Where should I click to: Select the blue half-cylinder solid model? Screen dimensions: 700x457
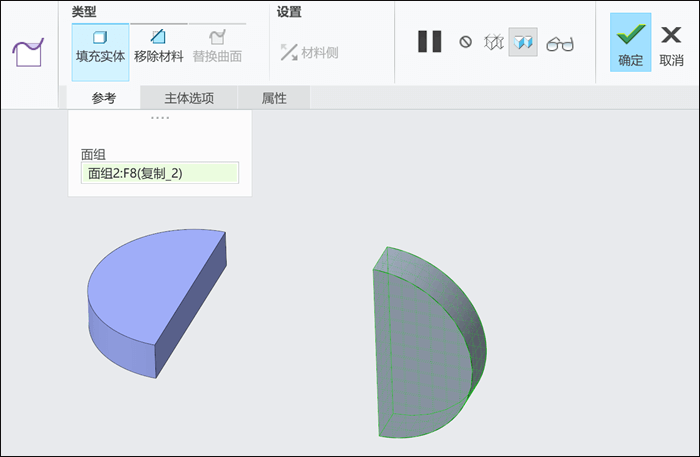tap(157, 303)
